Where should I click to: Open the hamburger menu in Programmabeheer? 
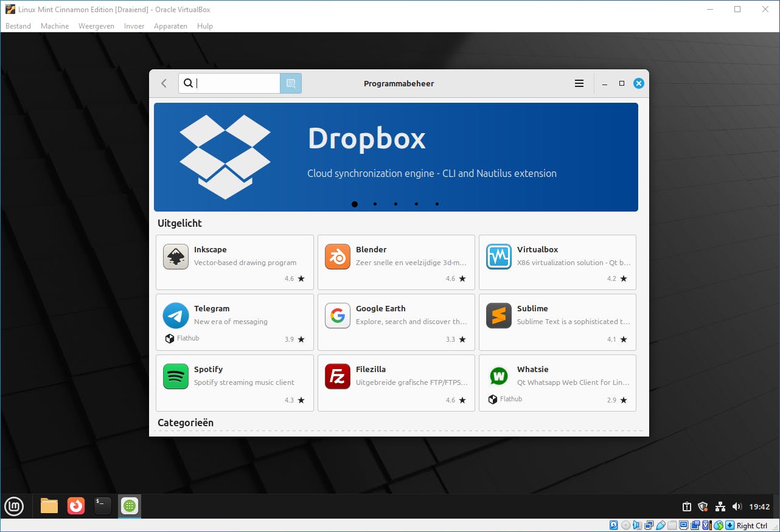coord(579,83)
